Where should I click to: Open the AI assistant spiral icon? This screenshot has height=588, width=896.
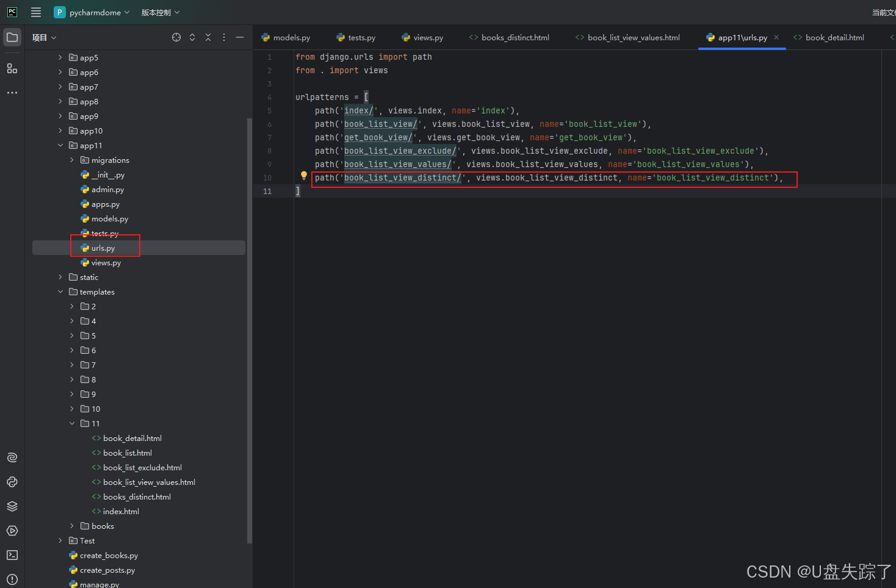tap(12, 457)
